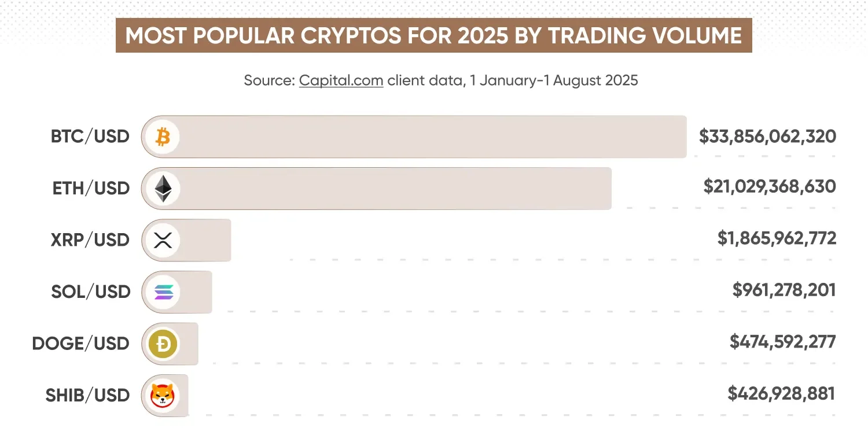Select the Dogecoin coin icon
The image size is (868, 435).
click(163, 344)
